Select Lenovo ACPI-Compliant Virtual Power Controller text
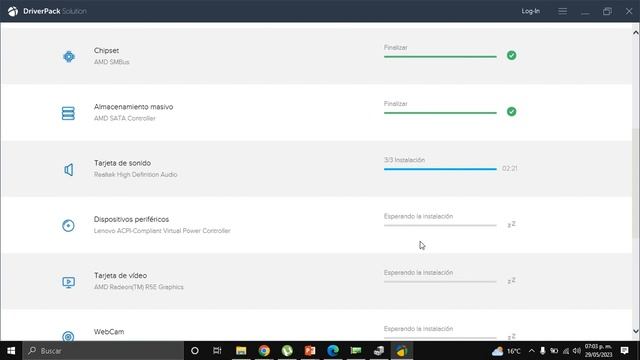 pyautogui.click(x=162, y=231)
